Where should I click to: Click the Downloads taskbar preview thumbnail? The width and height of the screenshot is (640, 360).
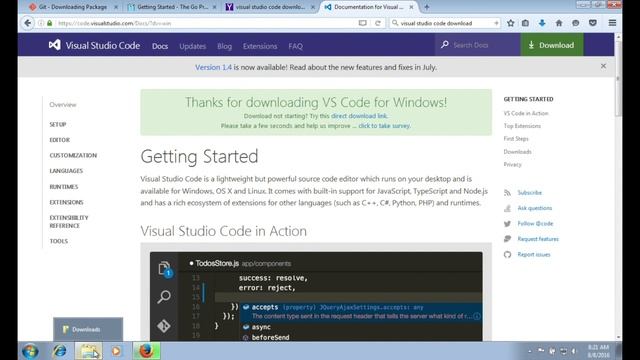pos(88,329)
